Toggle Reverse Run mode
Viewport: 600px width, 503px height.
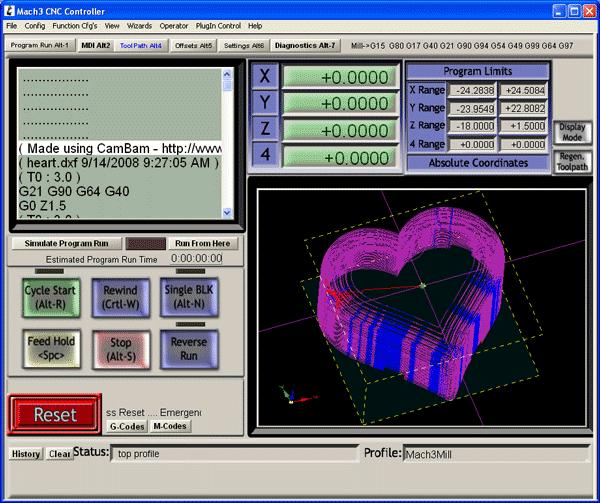[189, 349]
